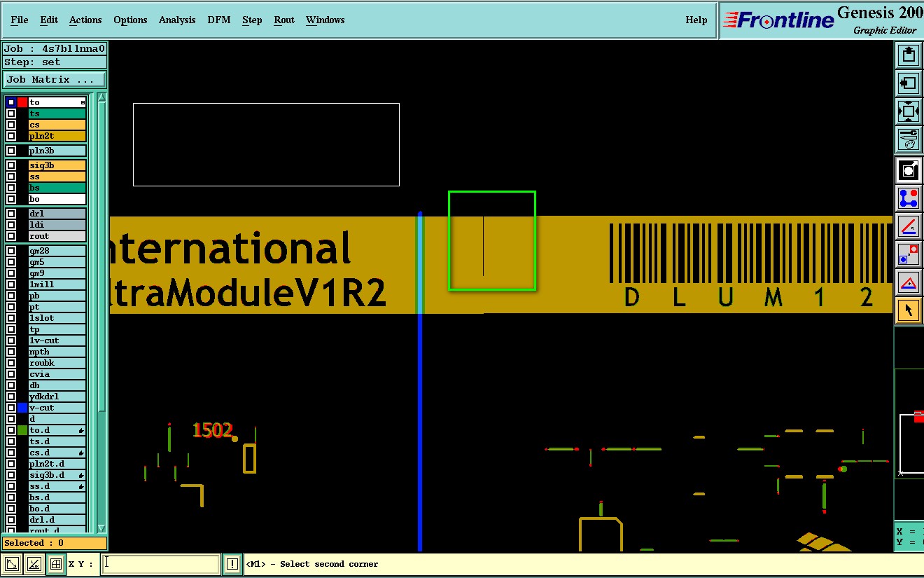Activate the arrow pointer selection tool

pos(909,310)
